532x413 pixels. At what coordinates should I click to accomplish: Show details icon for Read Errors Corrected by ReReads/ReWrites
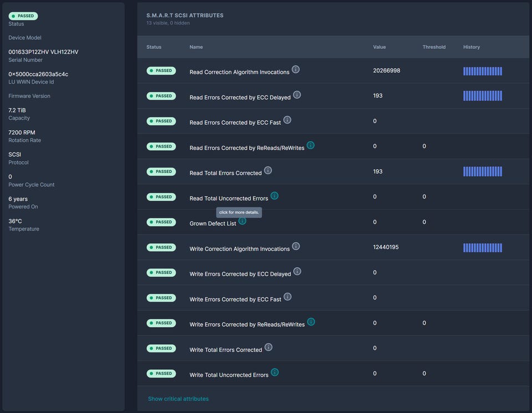310,145
